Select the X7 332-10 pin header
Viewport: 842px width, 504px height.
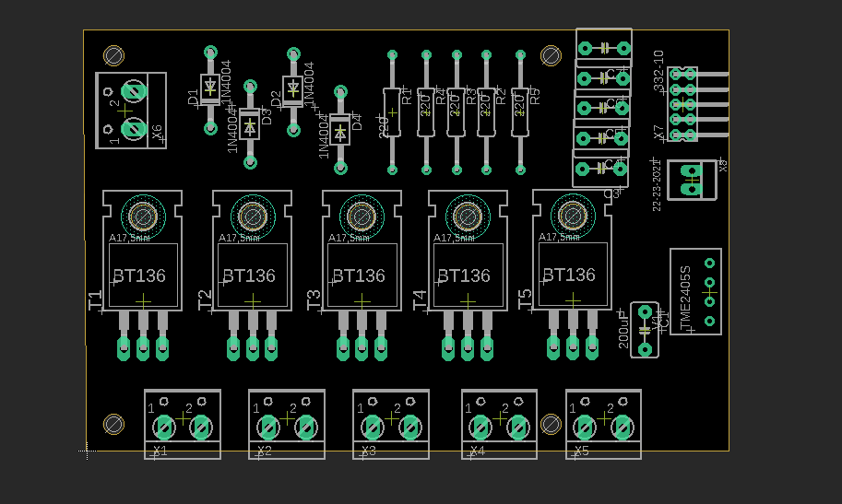(x=683, y=103)
